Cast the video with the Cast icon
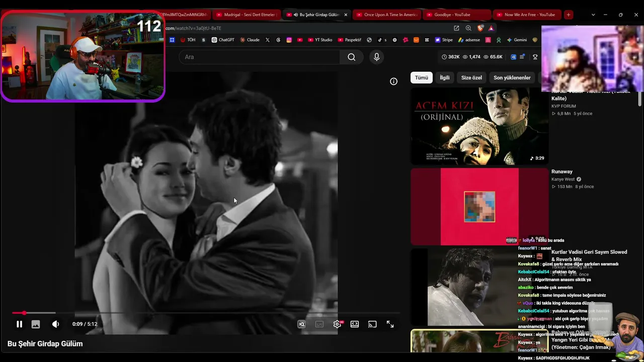The width and height of the screenshot is (644, 362). coord(372,324)
